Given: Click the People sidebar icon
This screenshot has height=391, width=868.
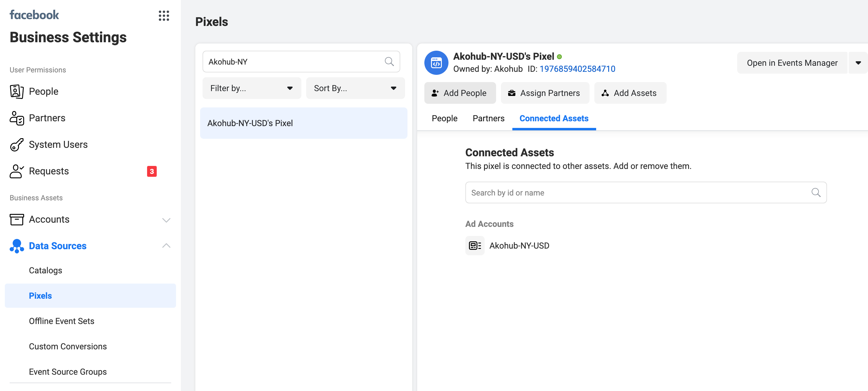Looking at the screenshot, I should pyautogui.click(x=17, y=91).
